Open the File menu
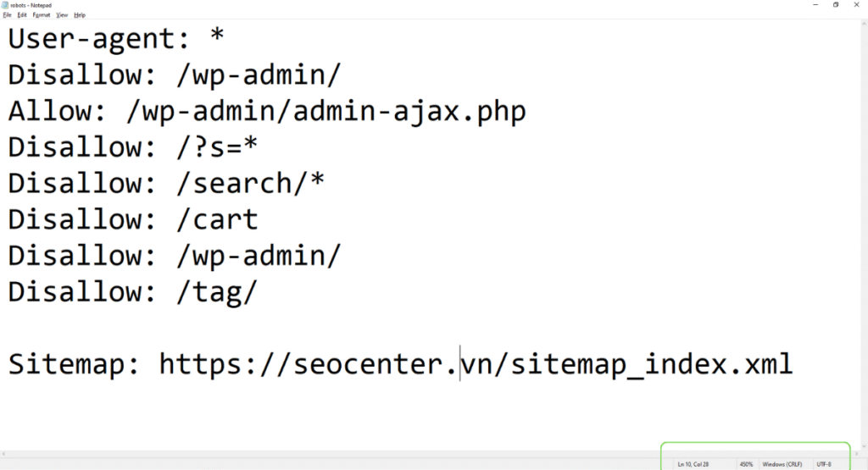This screenshot has width=868, height=470. pyautogui.click(x=8, y=15)
